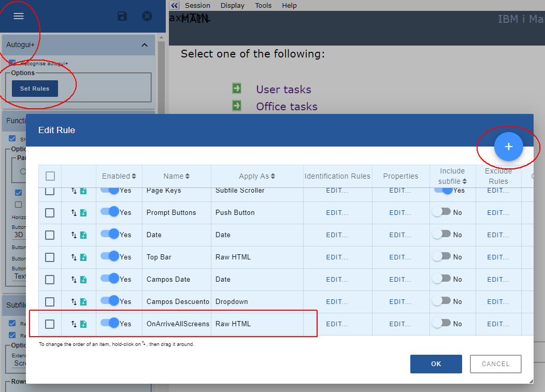This screenshot has width=545, height=392.
Task: Open the hamburger menu in top-left
Action: tap(19, 16)
